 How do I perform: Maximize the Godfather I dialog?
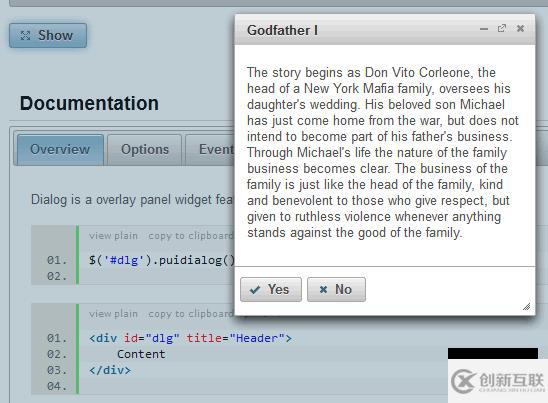[x=502, y=28]
